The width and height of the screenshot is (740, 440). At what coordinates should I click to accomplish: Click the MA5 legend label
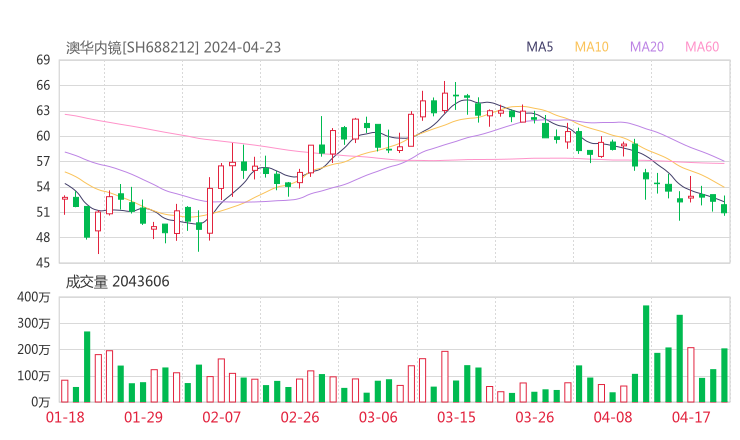tap(539, 47)
